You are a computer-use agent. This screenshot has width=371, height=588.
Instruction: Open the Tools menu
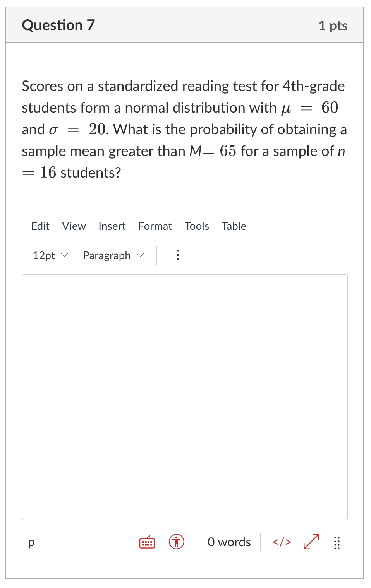(197, 226)
